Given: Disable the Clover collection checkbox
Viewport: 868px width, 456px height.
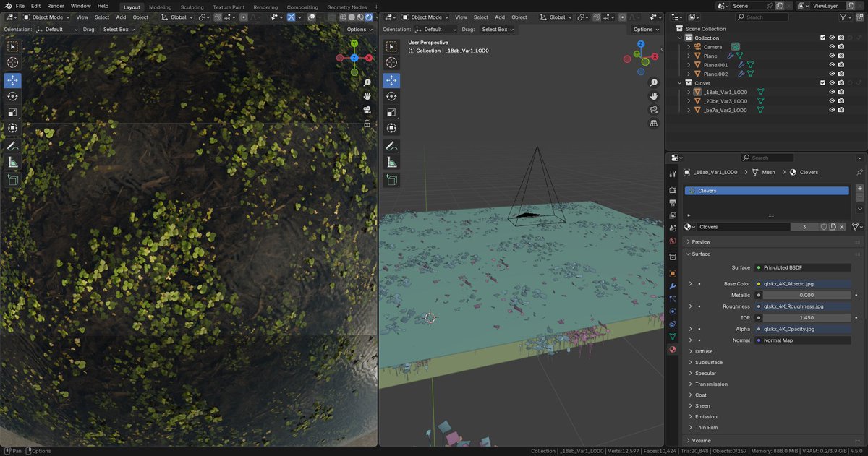Looking at the screenshot, I should (822, 82).
